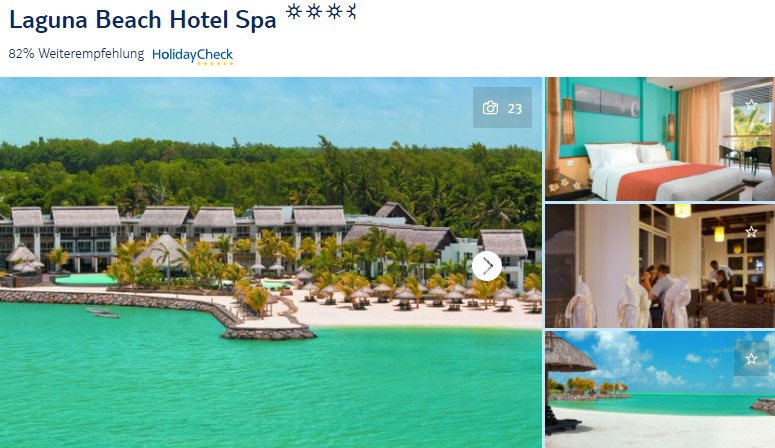Click the first sun rating icon
775x448 pixels.
[x=294, y=11]
